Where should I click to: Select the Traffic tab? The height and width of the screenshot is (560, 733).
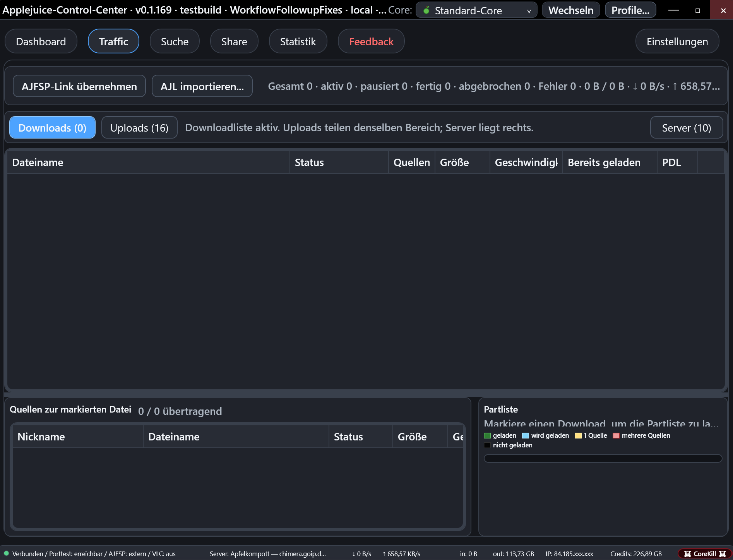click(113, 41)
